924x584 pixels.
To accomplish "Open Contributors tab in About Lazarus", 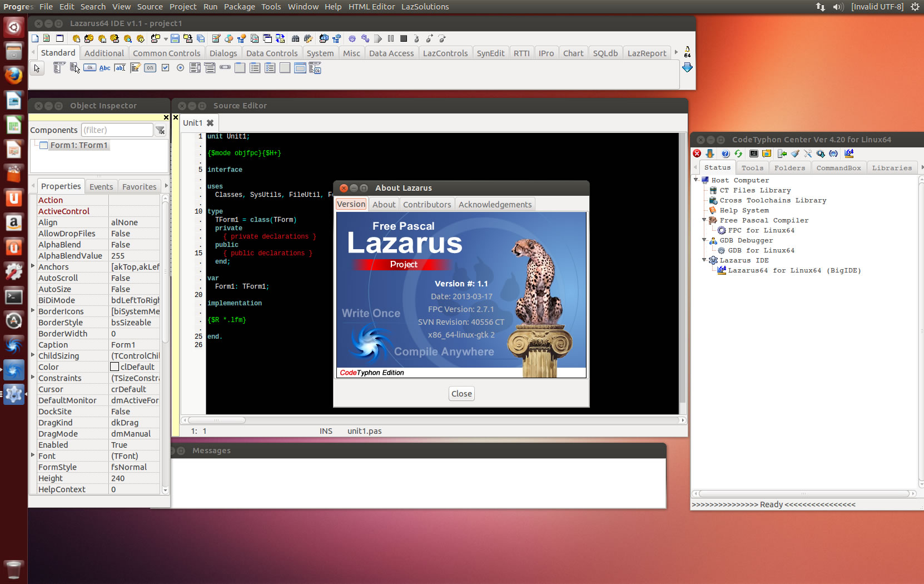I will click(x=427, y=204).
